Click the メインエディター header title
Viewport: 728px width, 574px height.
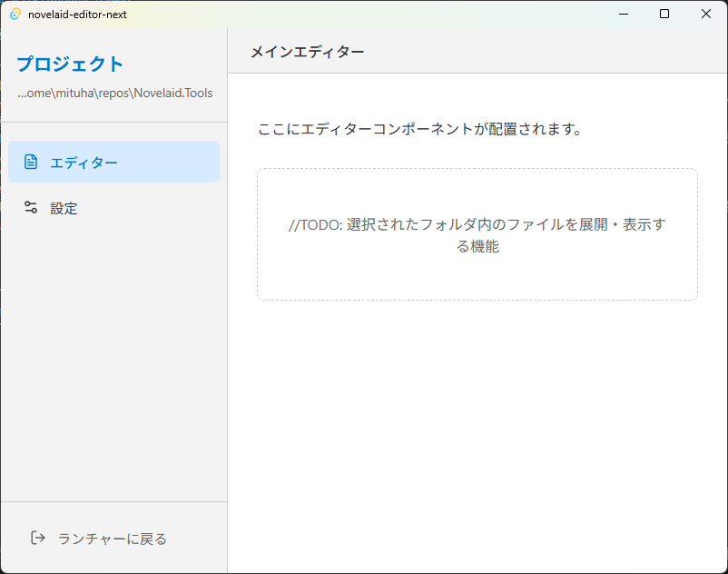pyautogui.click(x=307, y=52)
